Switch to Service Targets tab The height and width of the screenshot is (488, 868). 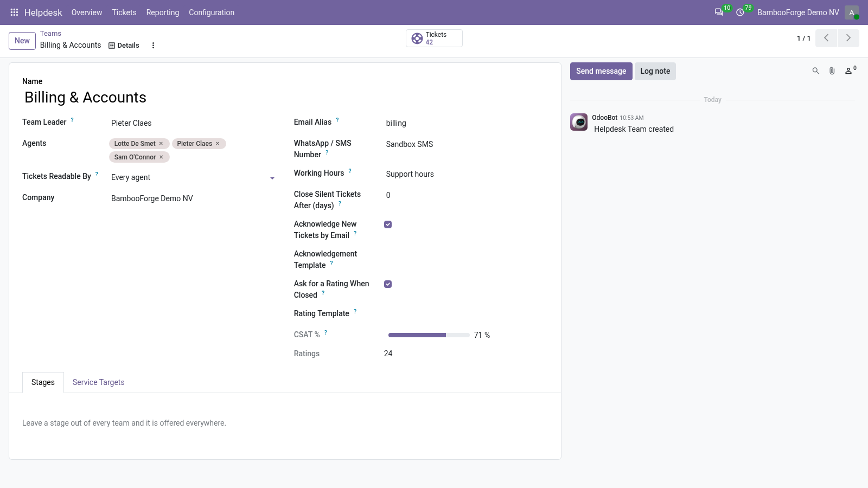point(99,382)
